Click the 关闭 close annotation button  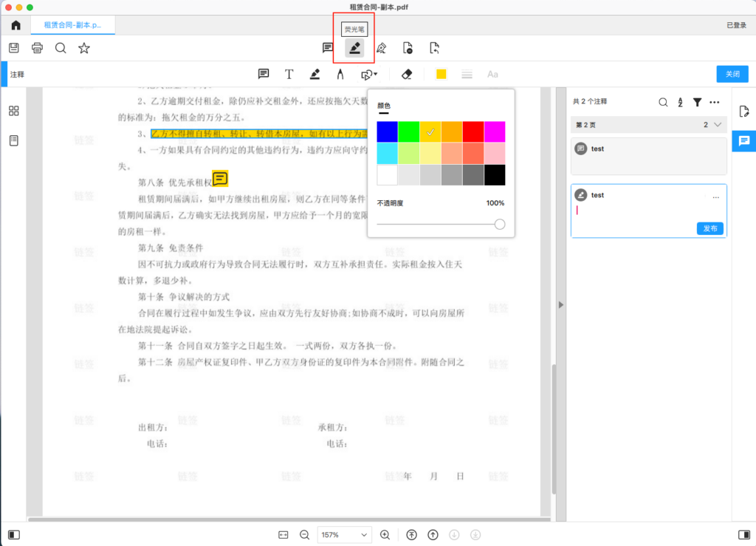pos(732,74)
